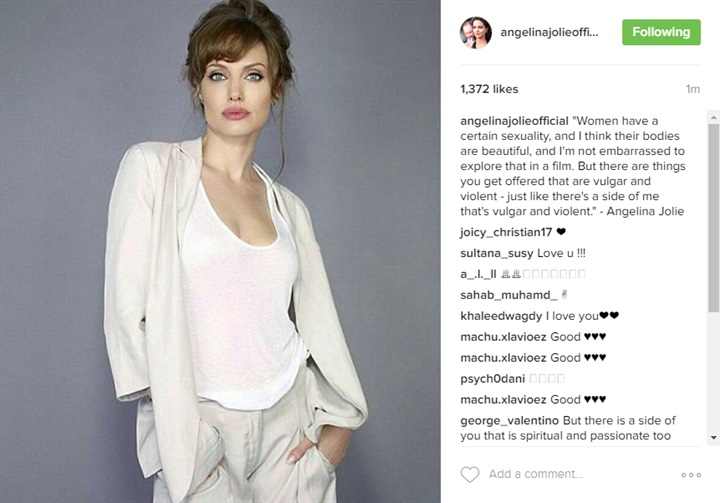Open george_valentino commenter profile
This screenshot has height=503, width=720.
(510, 421)
